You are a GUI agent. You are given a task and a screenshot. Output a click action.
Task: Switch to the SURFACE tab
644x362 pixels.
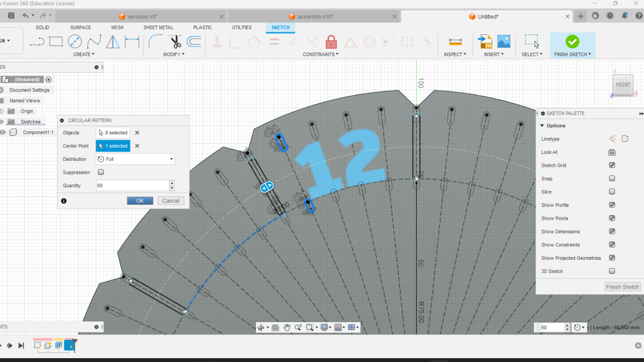(x=80, y=28)
